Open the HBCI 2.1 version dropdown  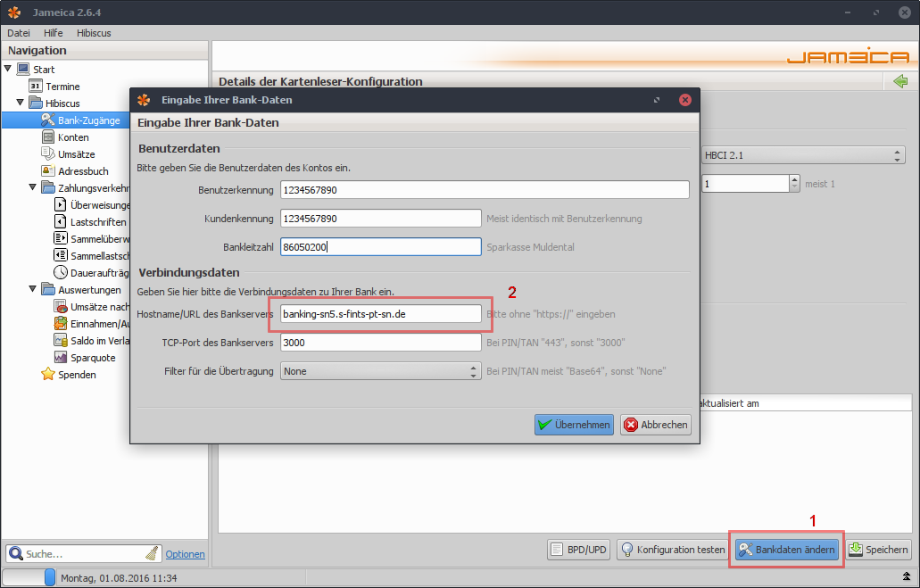tap(803, 155)
